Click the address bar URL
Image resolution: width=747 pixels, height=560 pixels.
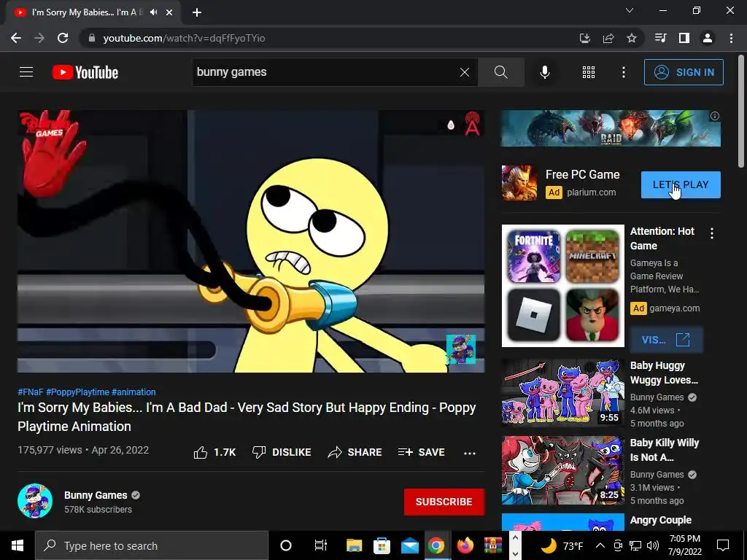pos(184,38)
